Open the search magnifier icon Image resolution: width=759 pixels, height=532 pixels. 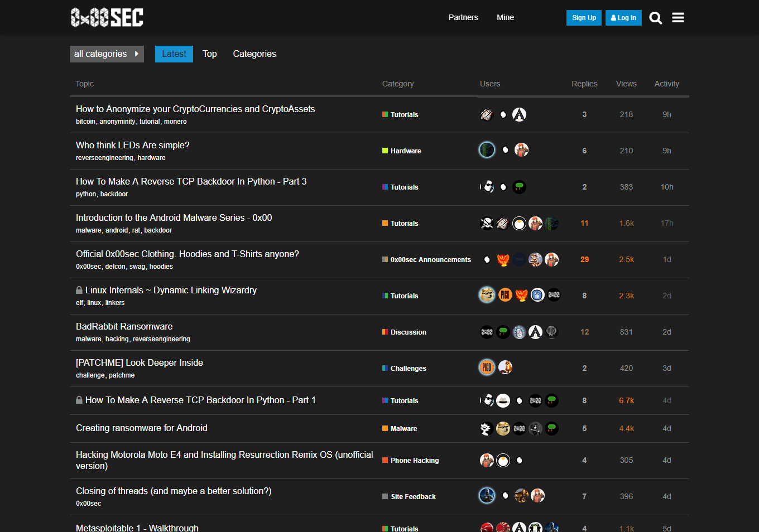pyautogui.click(x=656, y=18)
